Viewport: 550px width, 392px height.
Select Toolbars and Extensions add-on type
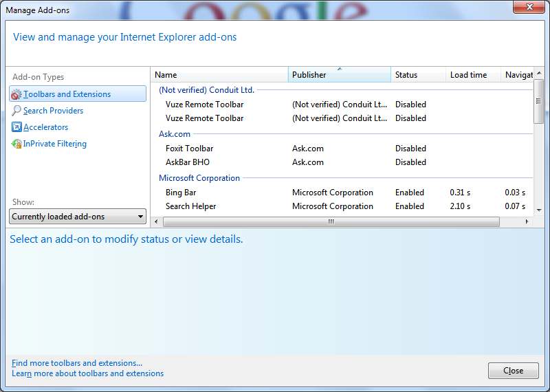[x=78, y=94]
